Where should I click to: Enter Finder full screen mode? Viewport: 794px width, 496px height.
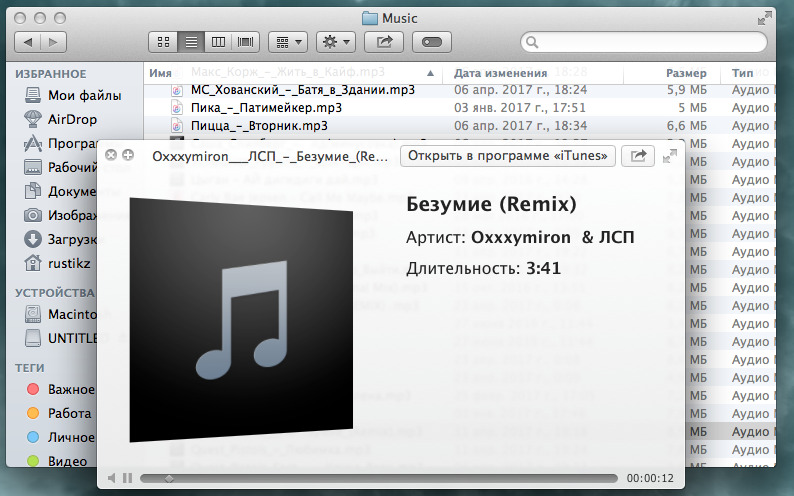(x=764, y=19)
